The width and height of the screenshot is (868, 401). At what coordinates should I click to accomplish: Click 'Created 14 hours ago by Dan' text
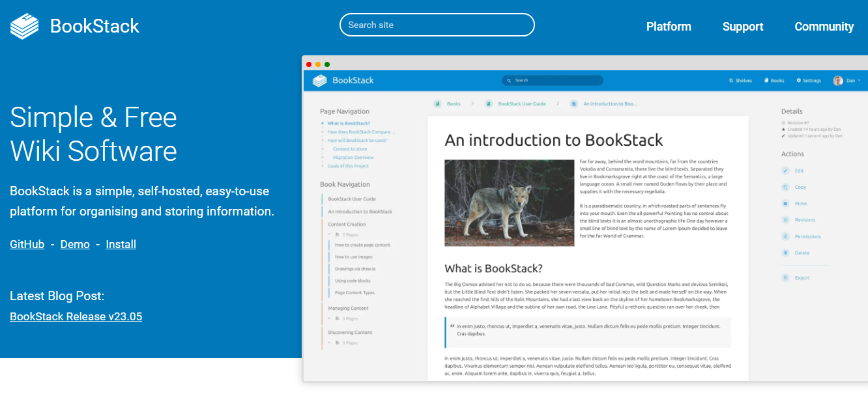(x=814, y=129)
